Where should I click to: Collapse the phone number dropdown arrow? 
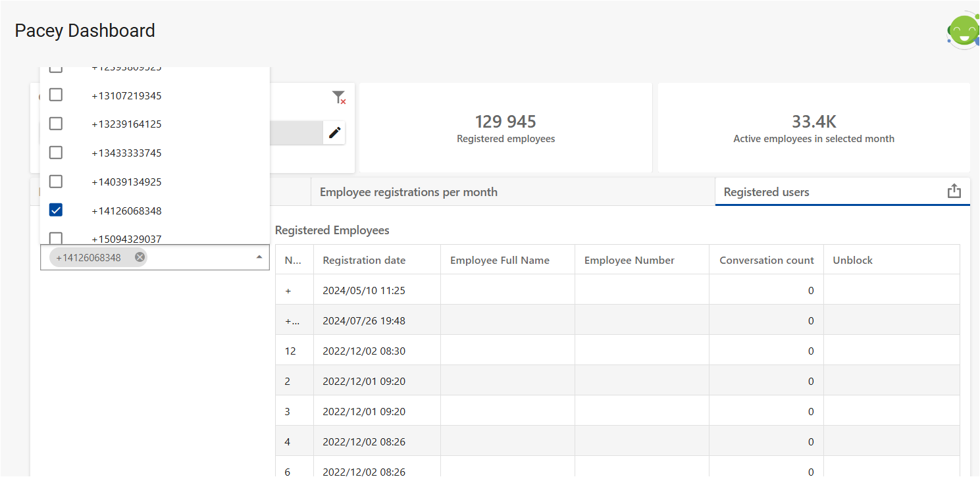pyautogui.click(x=259, y=257)
